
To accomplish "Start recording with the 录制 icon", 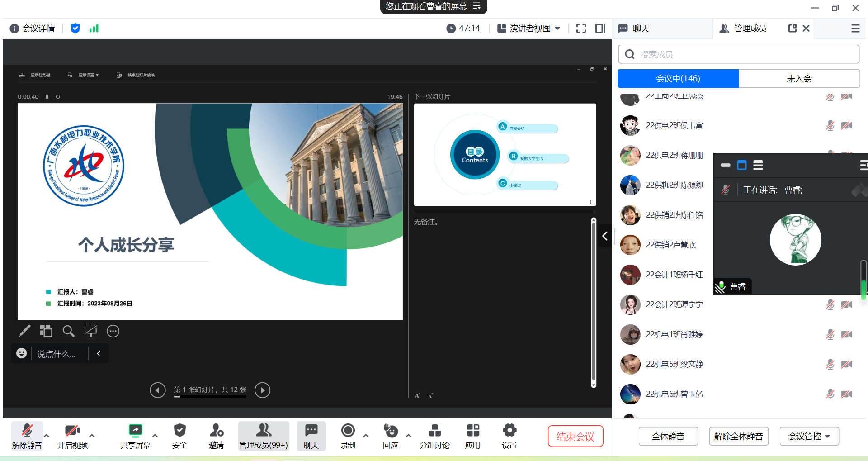I will 348,431.
